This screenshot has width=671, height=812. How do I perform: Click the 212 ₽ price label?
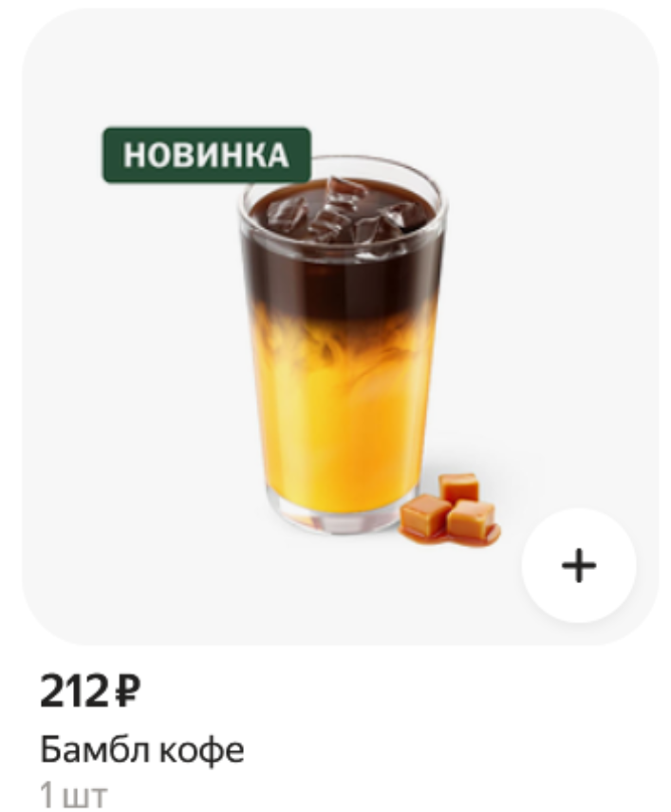[90, 692]
